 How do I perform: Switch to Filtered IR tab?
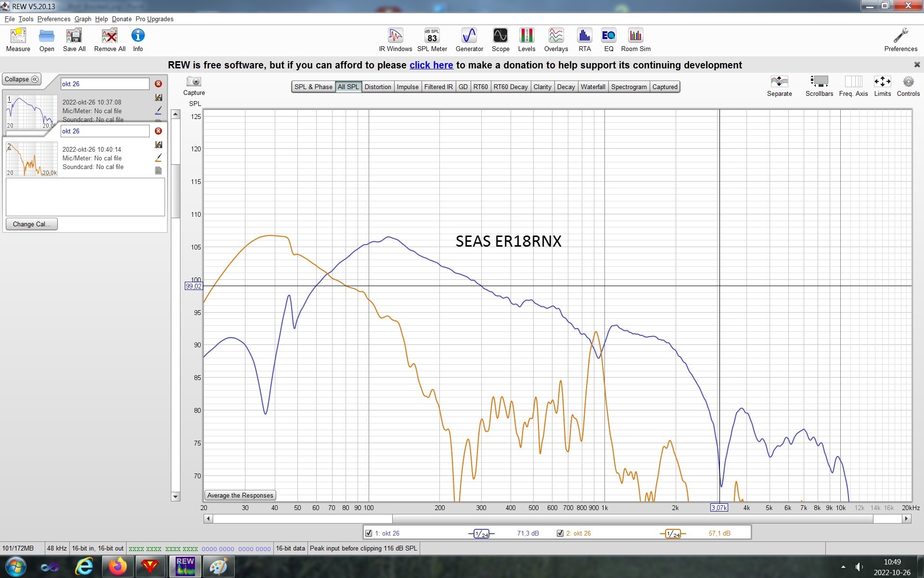coord(438,87)
